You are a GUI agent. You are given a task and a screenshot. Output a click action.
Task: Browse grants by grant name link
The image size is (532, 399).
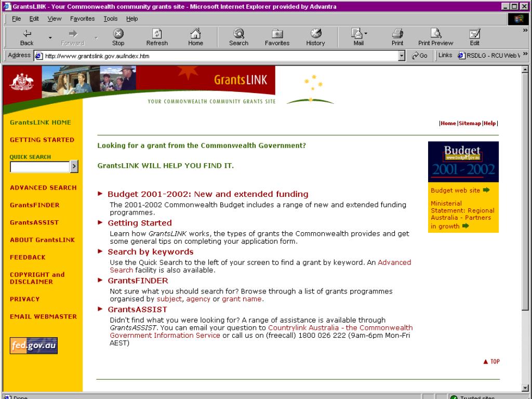[242, 299]
